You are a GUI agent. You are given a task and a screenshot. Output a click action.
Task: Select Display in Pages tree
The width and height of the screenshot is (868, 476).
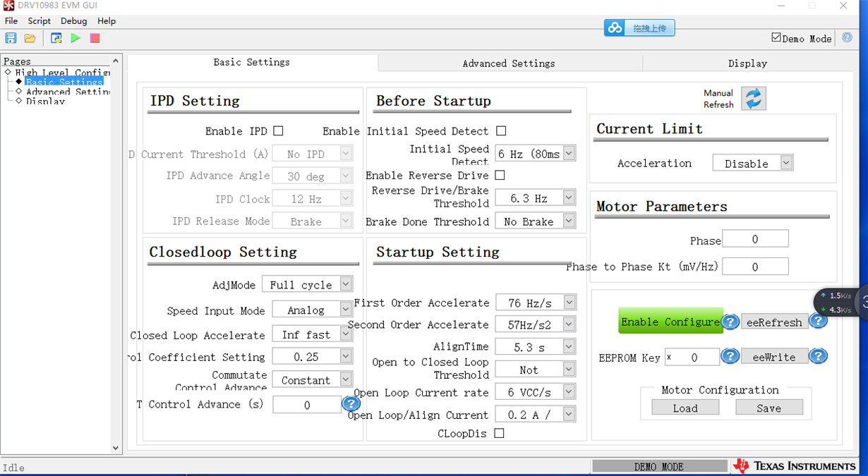click(x=45, y=101)
